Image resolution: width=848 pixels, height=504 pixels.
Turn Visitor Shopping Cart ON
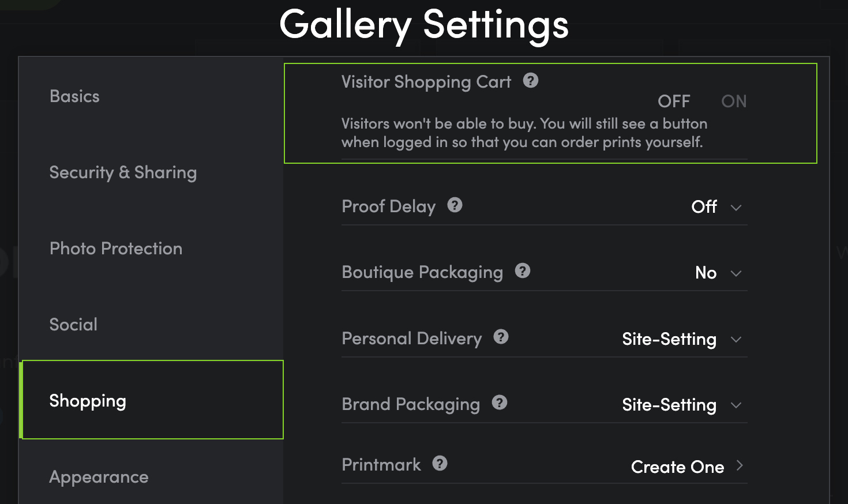[x=734, y=101]
